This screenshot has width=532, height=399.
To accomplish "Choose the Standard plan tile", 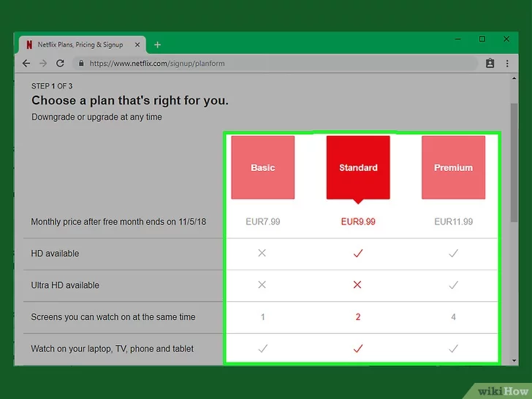I will 358,167.
